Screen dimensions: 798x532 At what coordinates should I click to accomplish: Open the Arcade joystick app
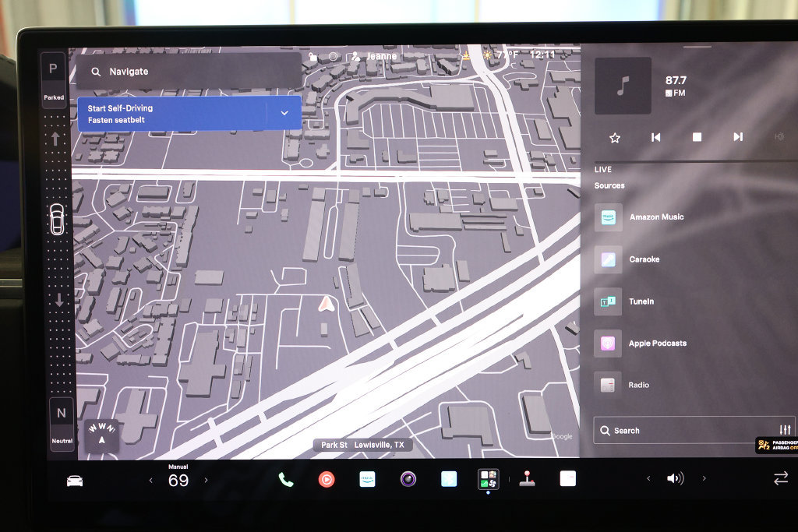coord(527,478)
